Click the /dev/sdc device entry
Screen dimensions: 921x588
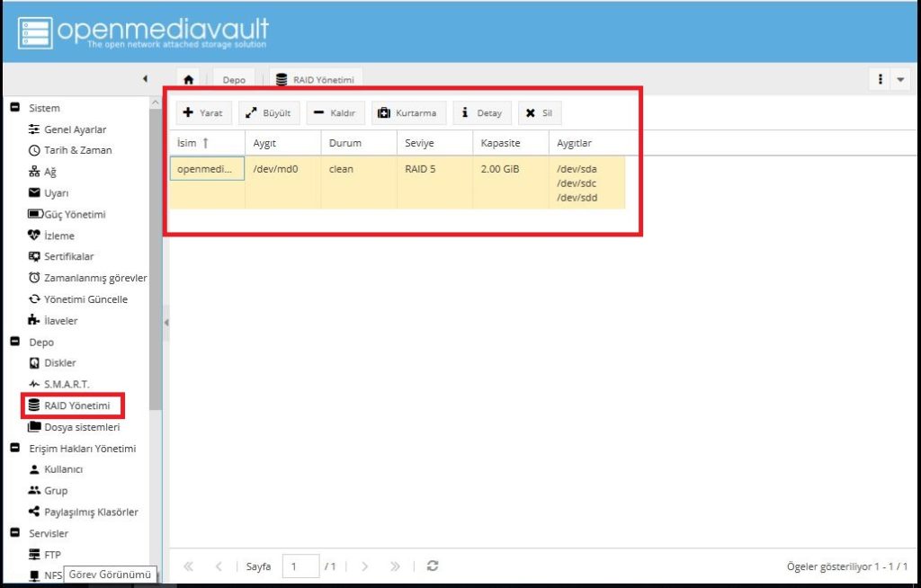point(577,183)
